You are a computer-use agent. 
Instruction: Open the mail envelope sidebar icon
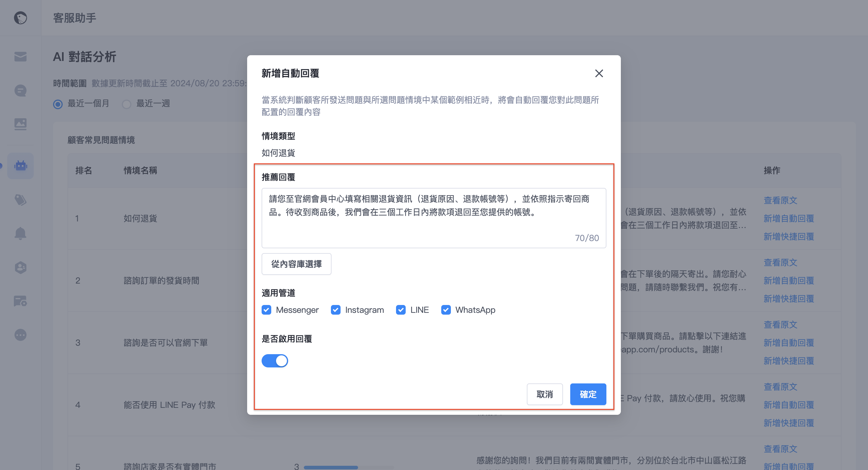coord(20,57)
